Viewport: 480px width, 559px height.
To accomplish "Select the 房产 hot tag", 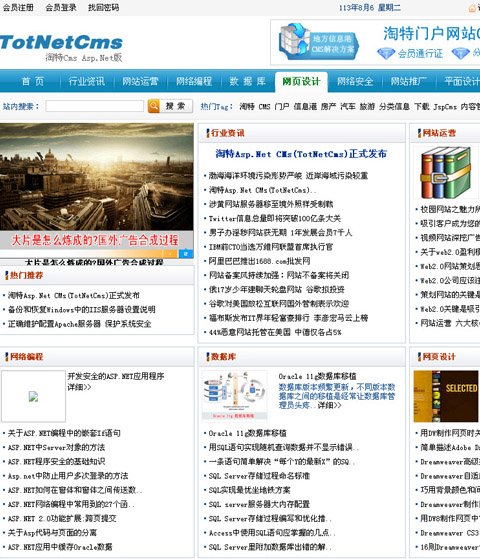I will 328,106.
